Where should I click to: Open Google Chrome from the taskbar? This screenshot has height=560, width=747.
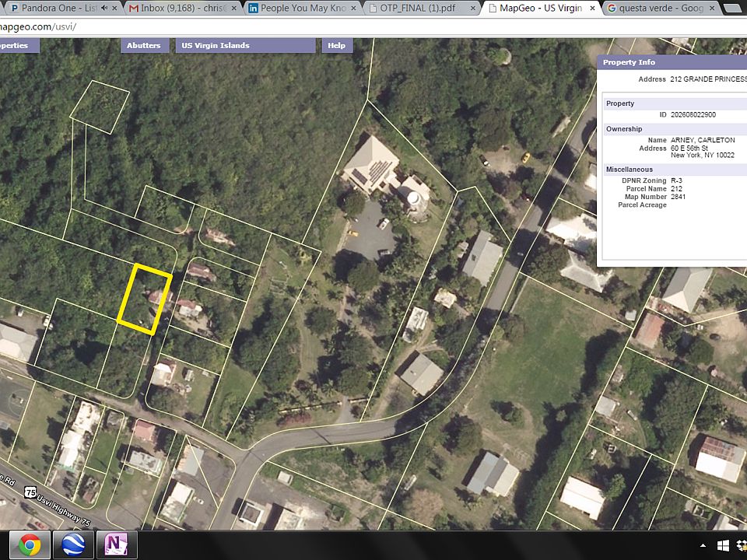30,544
